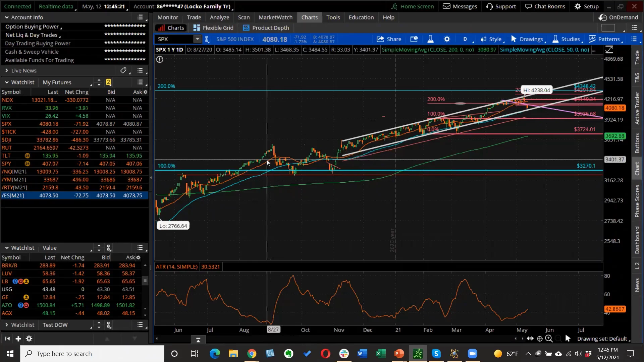Open Support
644x362 pixels.
(x=501, y=6)
